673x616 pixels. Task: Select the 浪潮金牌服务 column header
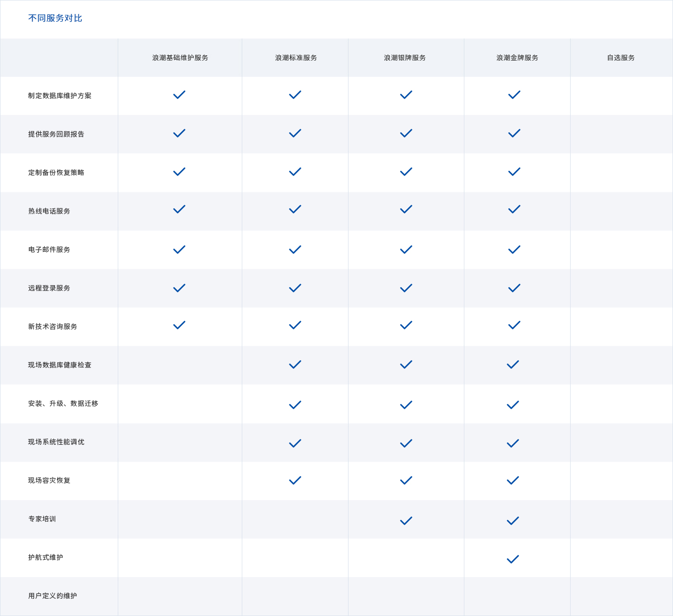coord(517,58)
